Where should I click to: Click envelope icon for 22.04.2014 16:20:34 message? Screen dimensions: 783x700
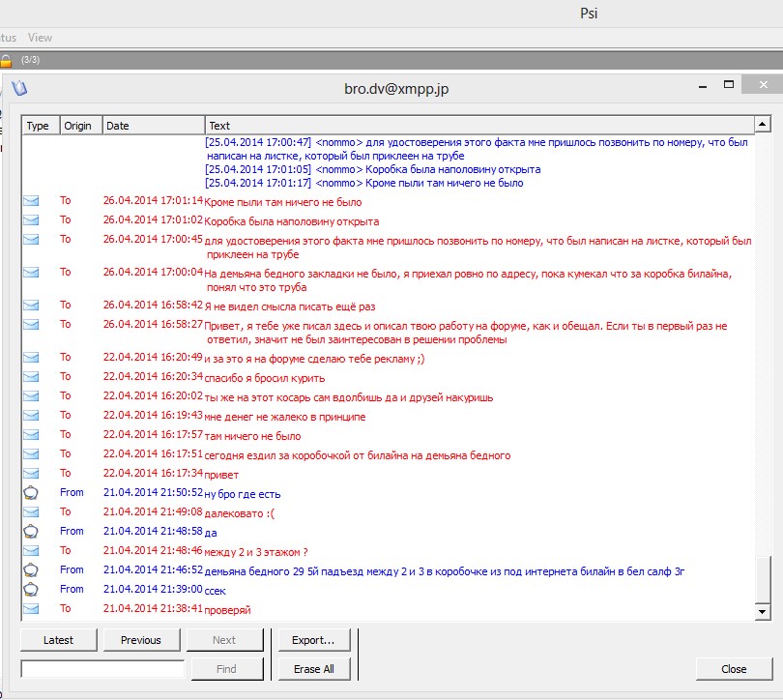31,377
